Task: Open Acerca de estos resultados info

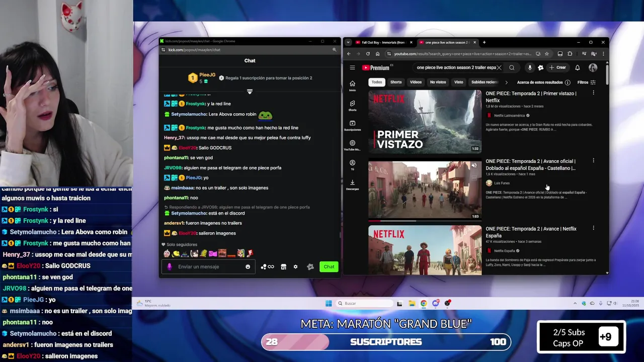Action: (543, 82)
